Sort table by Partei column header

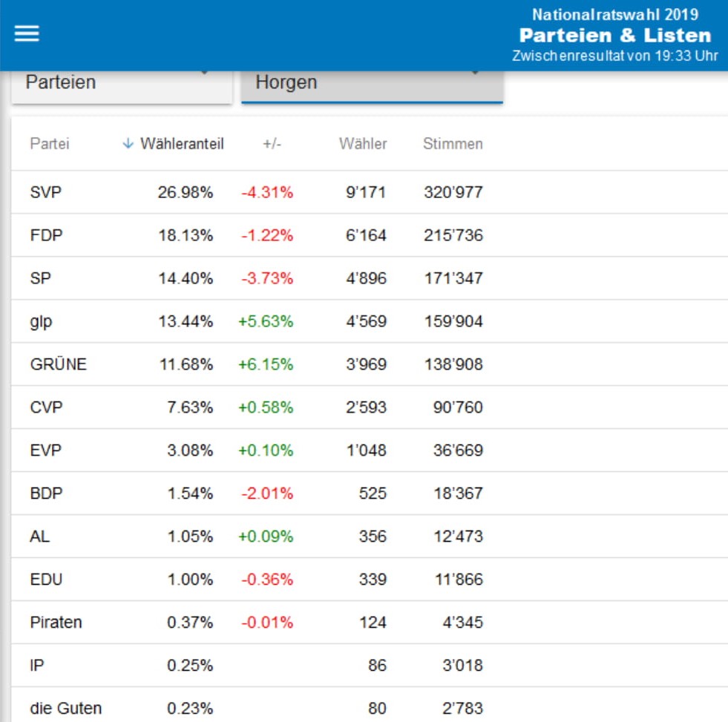49,144
